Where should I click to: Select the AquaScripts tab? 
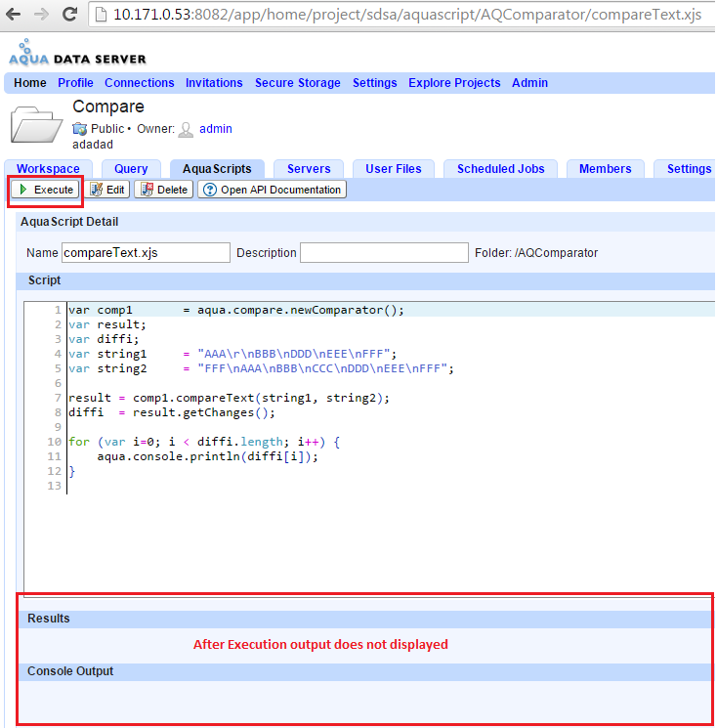[x=217, y=168]
